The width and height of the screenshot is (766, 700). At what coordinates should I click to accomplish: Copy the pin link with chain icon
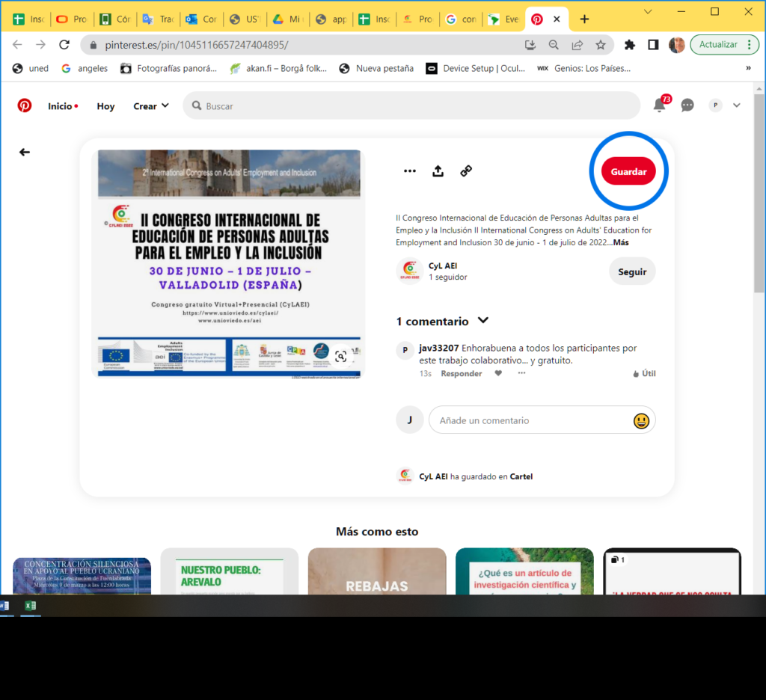466,171
